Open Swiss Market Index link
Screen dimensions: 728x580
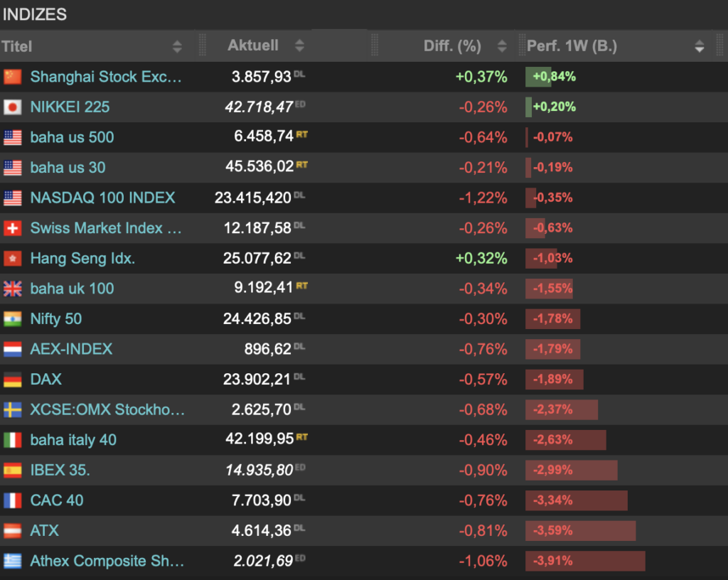click(x=106, y=228)
